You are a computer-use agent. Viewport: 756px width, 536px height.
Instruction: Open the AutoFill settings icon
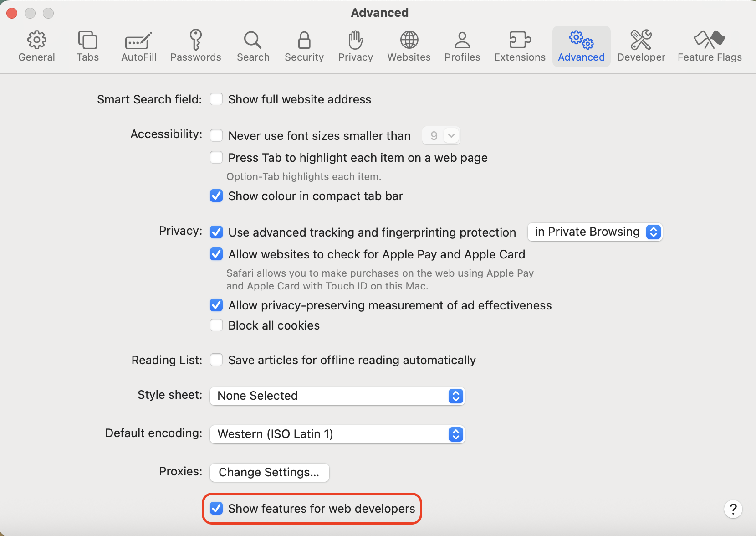138,46
